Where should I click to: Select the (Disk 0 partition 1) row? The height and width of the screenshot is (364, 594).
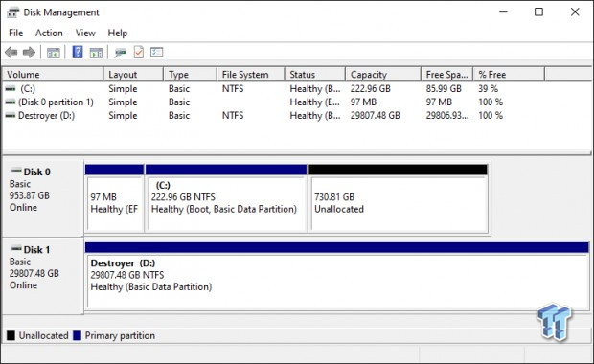click(x=295, y=102)
